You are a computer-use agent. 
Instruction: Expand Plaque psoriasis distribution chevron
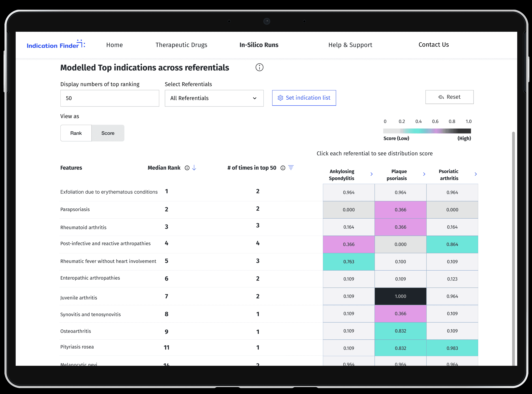pos(424,174)
